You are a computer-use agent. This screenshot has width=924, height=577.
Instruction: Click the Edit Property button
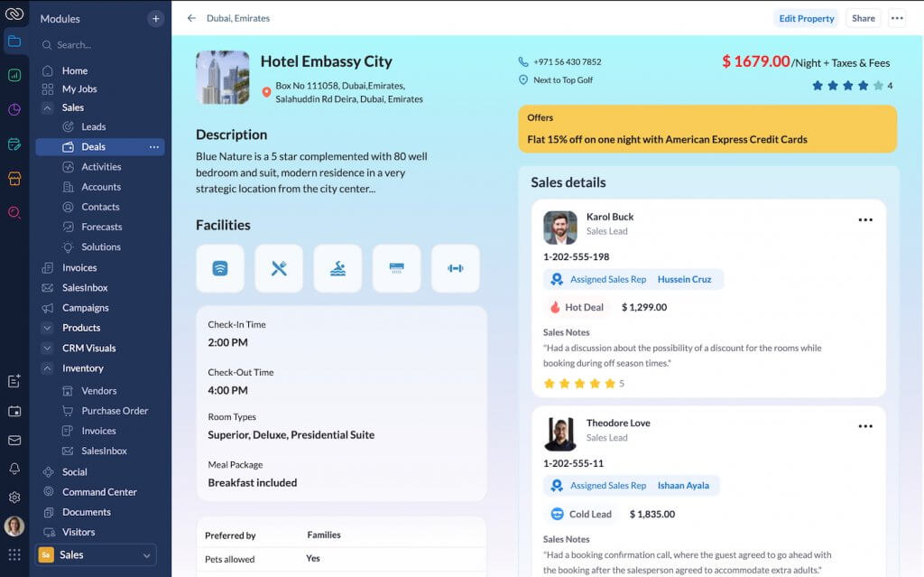806,18
